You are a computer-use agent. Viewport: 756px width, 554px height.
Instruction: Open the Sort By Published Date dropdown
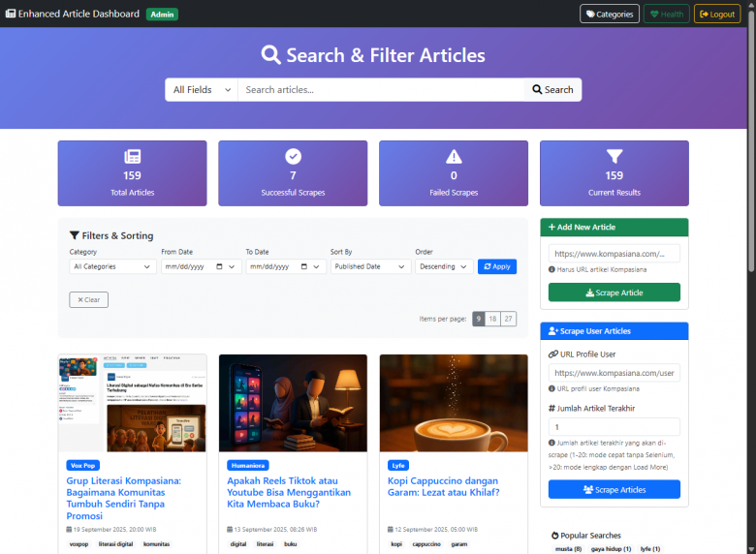click(x=370, y=266)
